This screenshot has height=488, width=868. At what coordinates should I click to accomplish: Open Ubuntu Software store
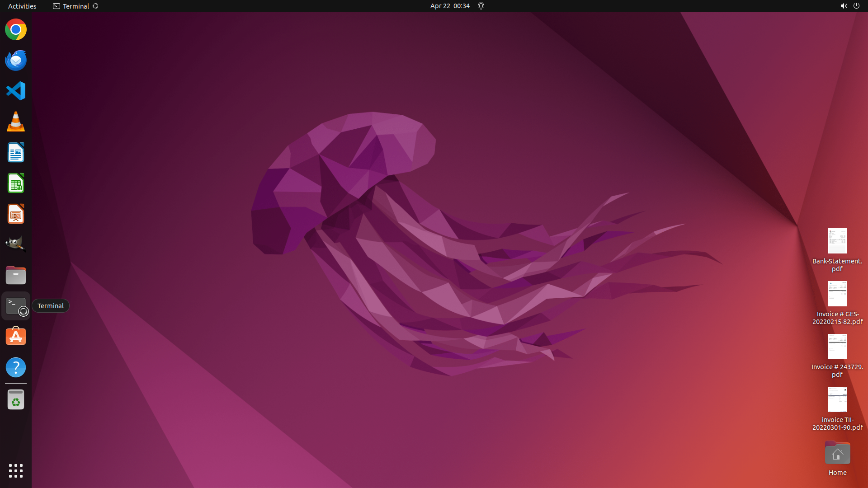16,337
